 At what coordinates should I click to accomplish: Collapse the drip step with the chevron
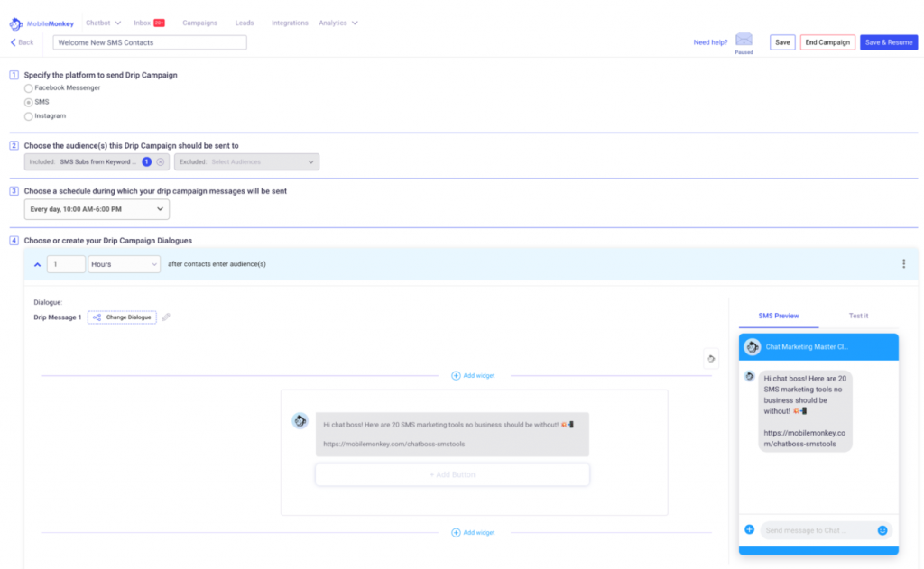(x=37, y=264)
